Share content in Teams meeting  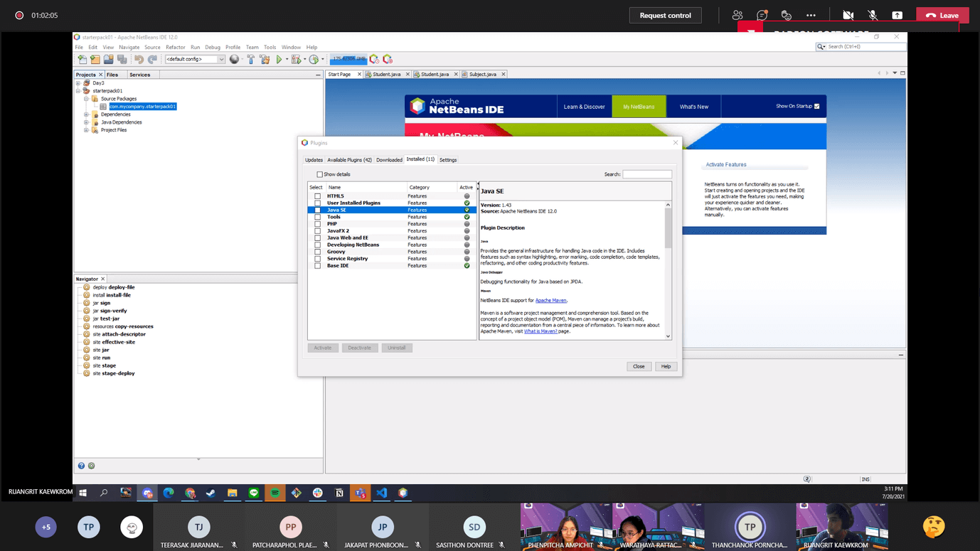(x=898, y=15)
